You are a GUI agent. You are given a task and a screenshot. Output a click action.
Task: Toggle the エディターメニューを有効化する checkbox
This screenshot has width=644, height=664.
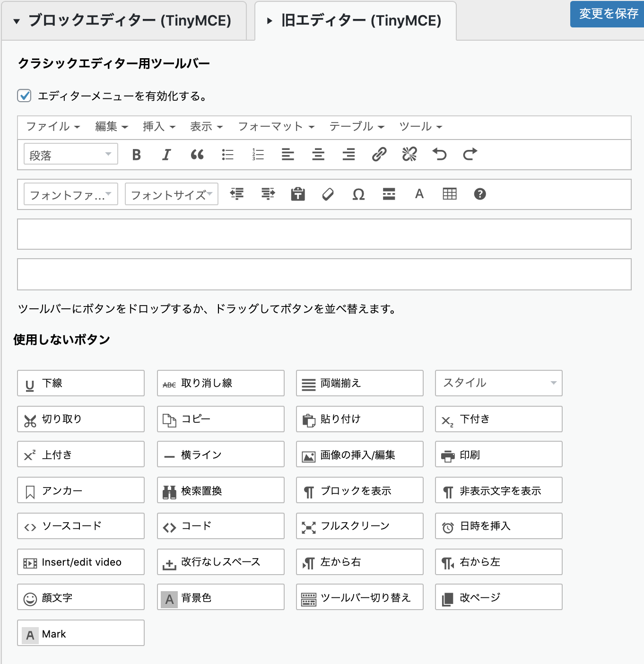pos(25,96)
